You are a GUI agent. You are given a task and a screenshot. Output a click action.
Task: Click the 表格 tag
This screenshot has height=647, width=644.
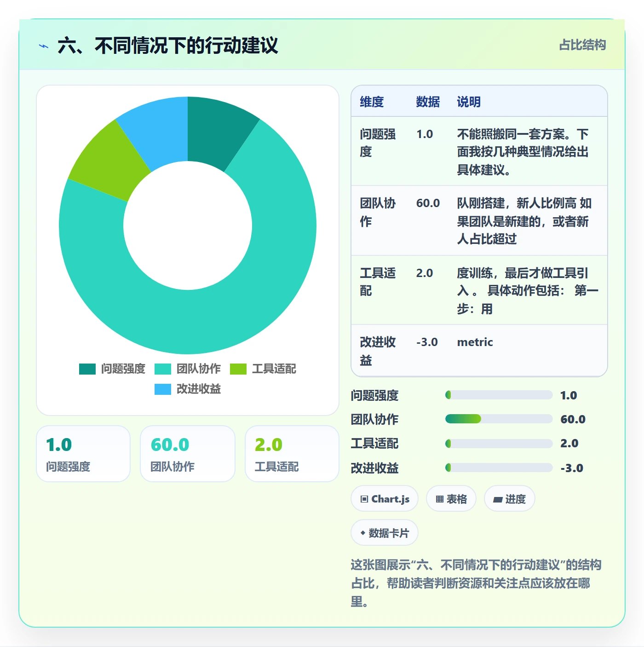(451, 499)
